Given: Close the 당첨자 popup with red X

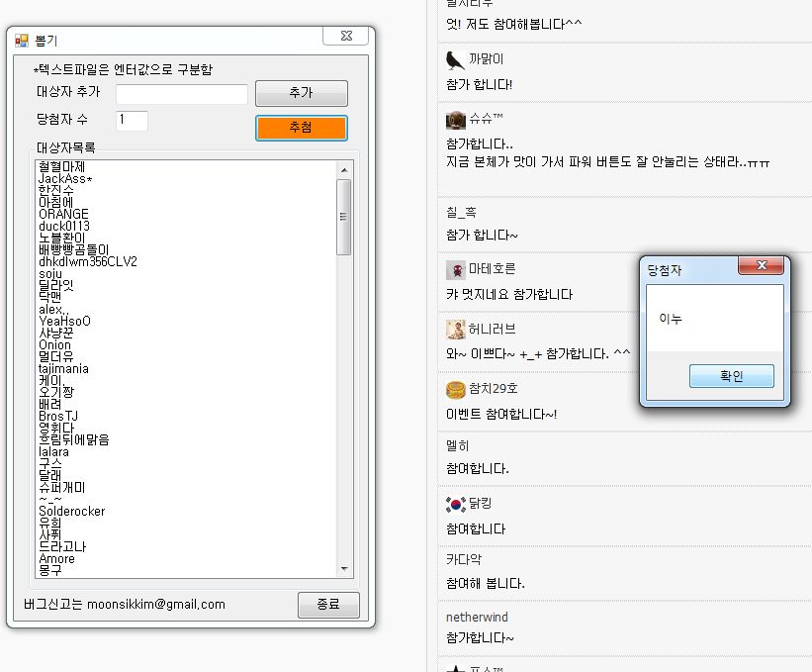Looking at the screenshot, I should (762, 265).
